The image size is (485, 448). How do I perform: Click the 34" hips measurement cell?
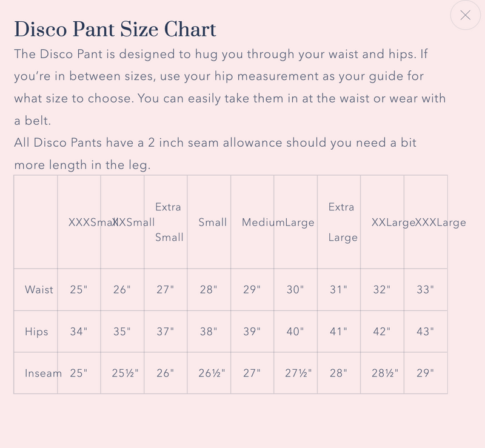click(79, 332)
